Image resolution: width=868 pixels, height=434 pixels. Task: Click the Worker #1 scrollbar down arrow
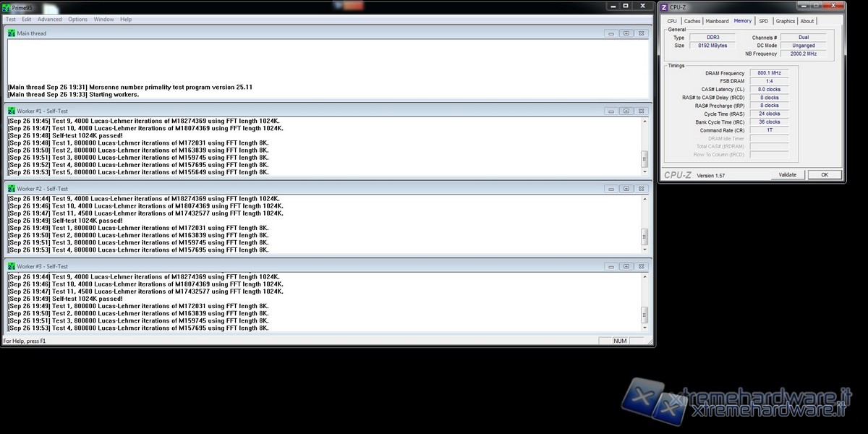pyautogui.click(x=644, y=171)
